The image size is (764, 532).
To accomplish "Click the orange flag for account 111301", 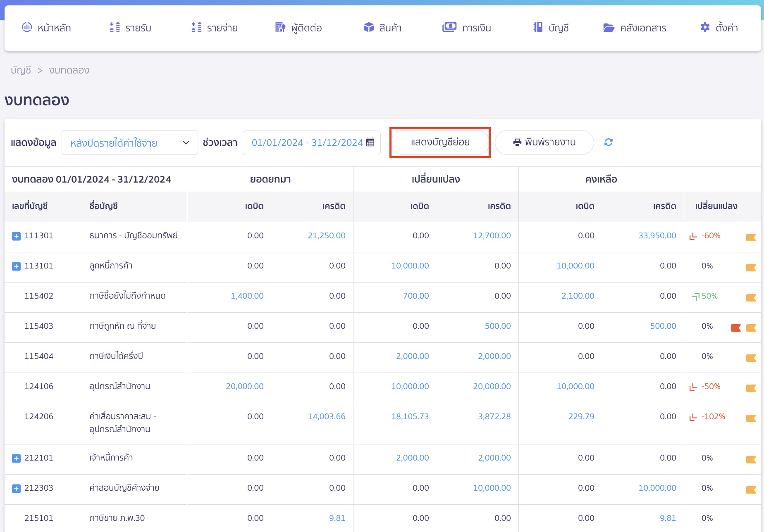I will pyautogui.click(x=751, y=237).
